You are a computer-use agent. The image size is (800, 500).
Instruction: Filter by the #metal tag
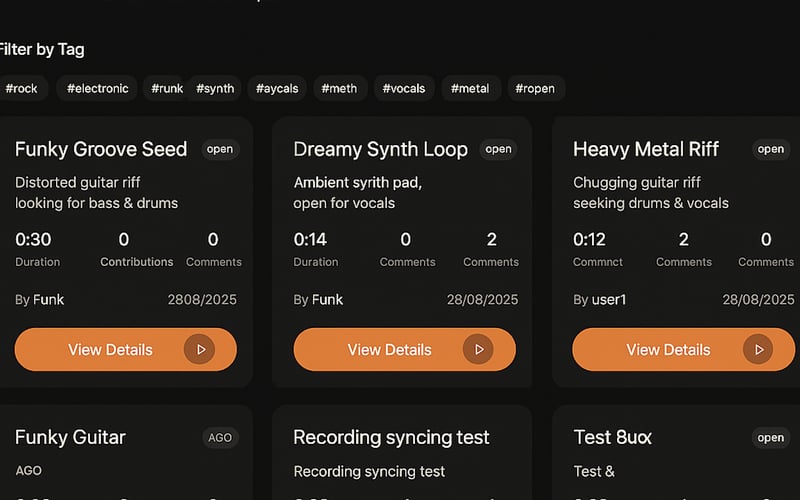point(470,88)
